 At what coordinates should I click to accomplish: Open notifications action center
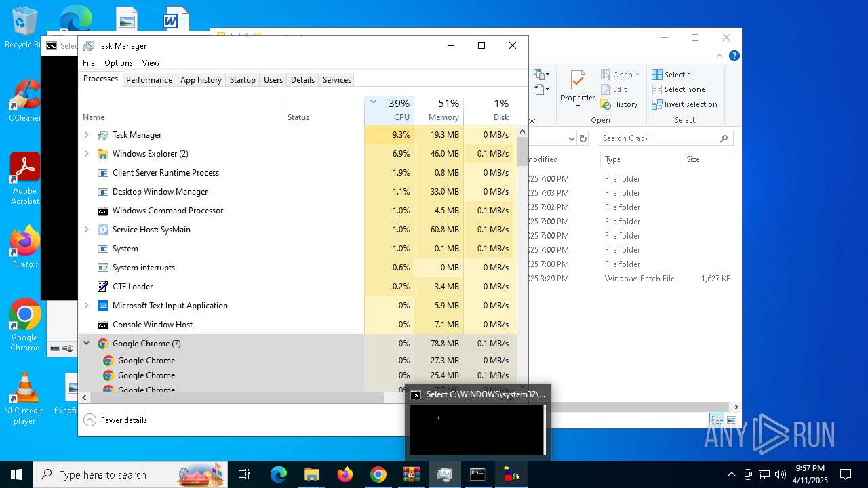[x=846, y=474]
